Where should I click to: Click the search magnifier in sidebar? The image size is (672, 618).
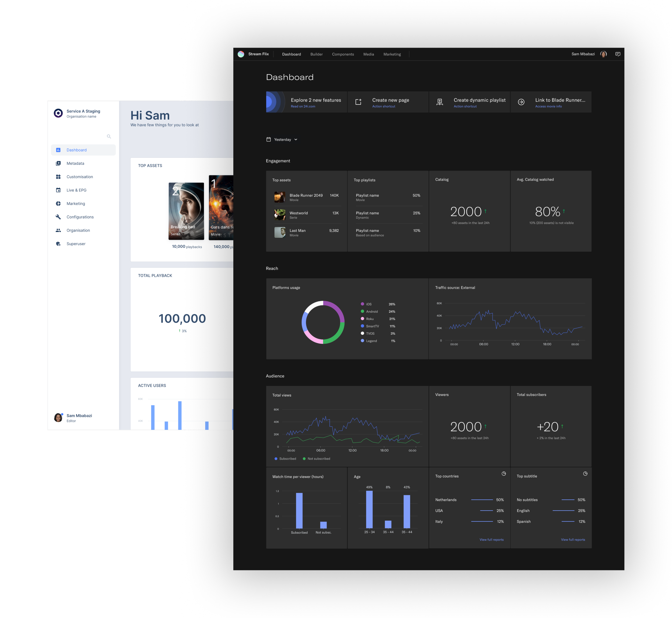[x=109, y=137]
